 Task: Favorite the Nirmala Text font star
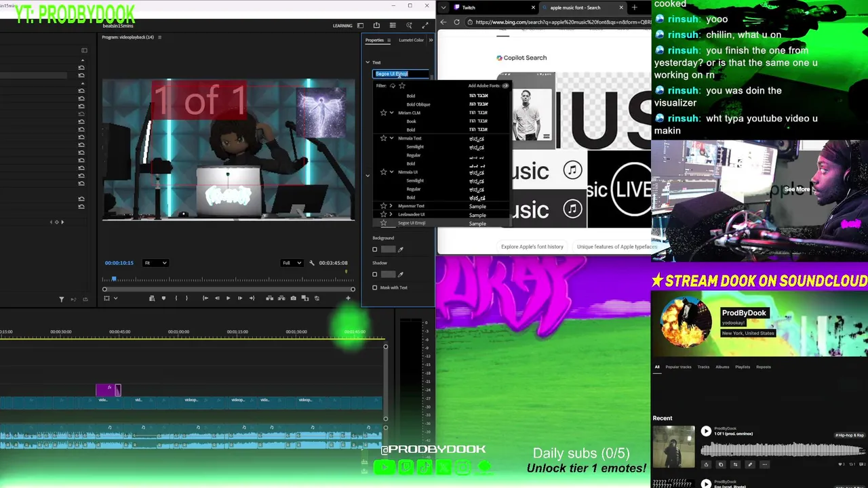383,138
